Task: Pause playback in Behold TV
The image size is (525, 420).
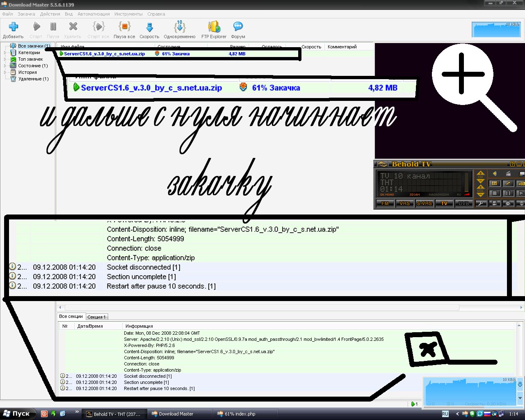Action: point(508,193)
